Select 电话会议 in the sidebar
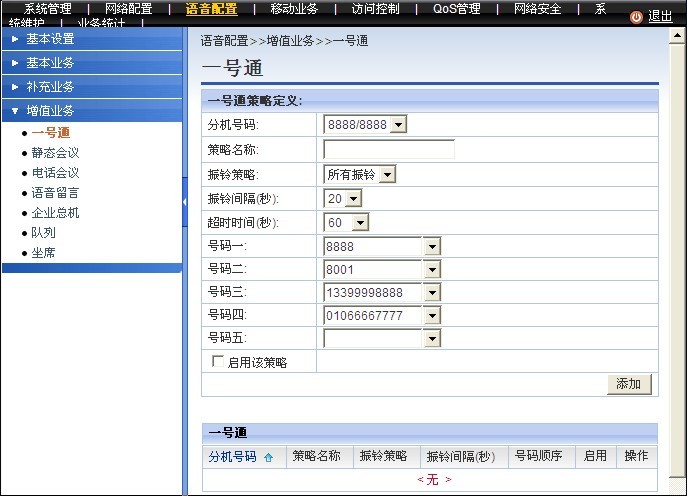The width and height of the screenshot is (687, 496). click(x=55, y=173)
